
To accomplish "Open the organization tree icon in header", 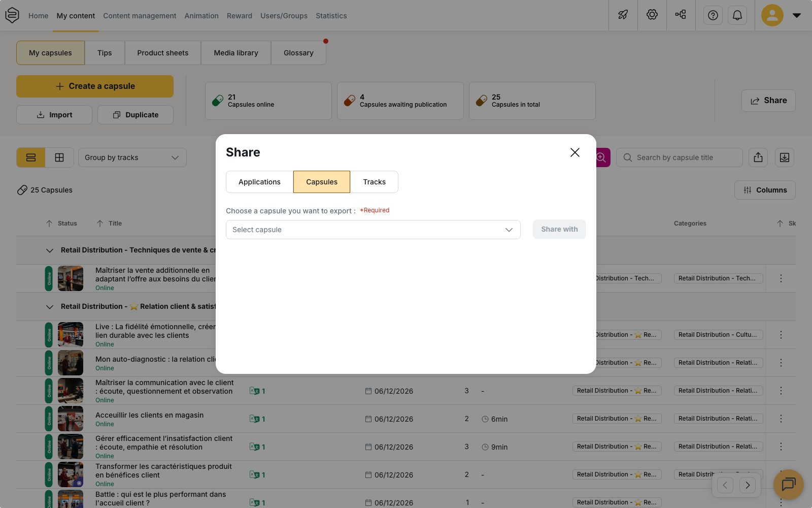I will 681,15.
